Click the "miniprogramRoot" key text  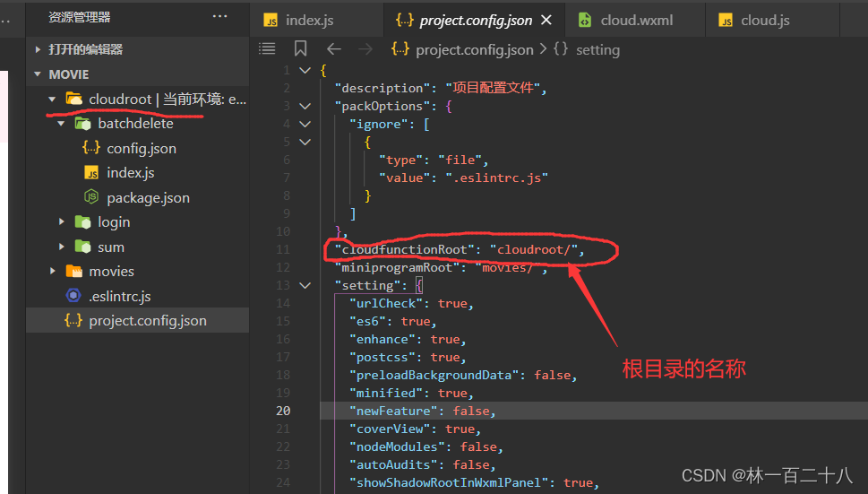398,267
